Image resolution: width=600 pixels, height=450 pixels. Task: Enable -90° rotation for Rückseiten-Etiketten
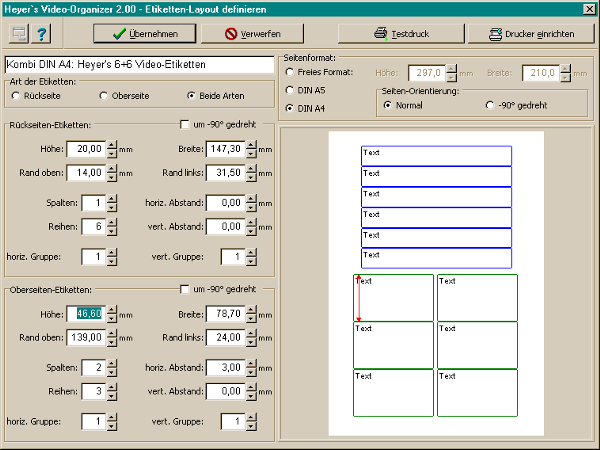pyautogui.click(x=185, y=125)
